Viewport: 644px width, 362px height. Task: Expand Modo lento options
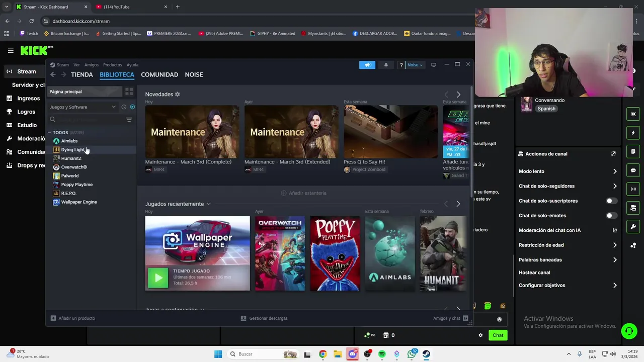[x=614, y=171]
